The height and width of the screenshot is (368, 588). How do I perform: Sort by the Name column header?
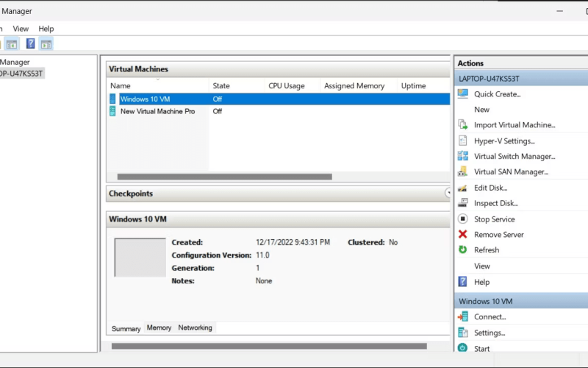158,85
